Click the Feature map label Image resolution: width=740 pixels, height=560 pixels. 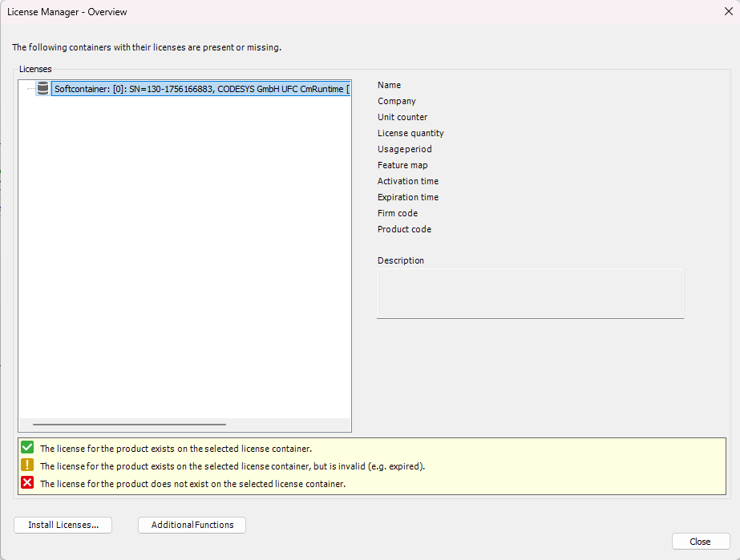click(x=402, y=165)
